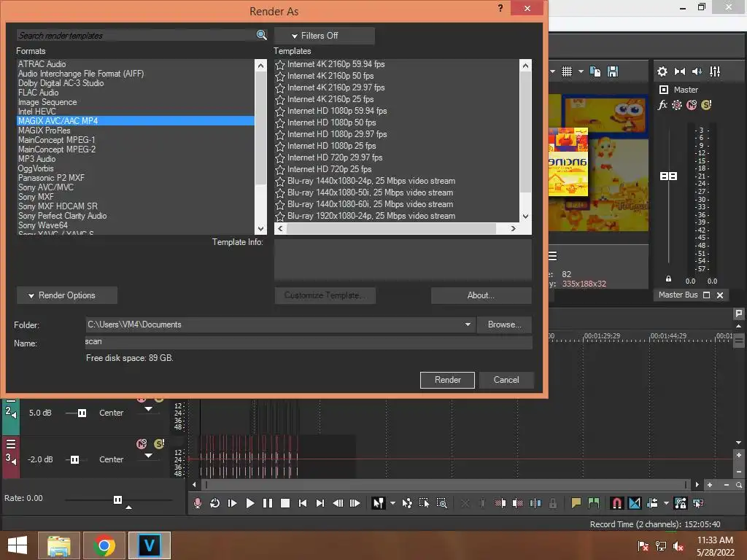Click the Play button in transport bar
The width and height of the screenshot is (747, 560).
[x=250, y=503]
